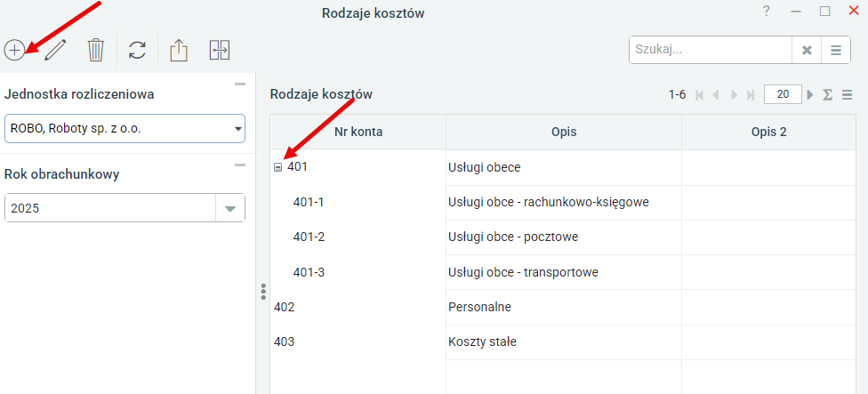Click the Usługi obece description cell
Image resolution: width=868 pixels, height=394 pixels.
(x=564, y=167)
